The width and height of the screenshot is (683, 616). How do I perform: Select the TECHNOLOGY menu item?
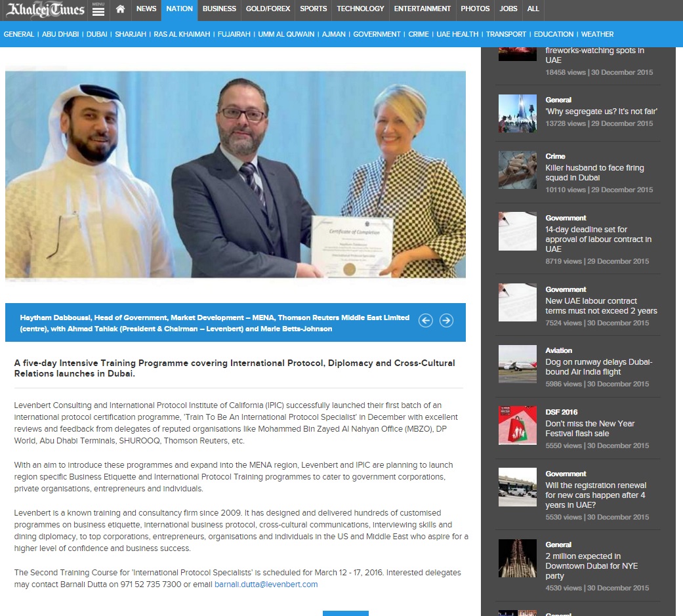[x=360, y=10]
